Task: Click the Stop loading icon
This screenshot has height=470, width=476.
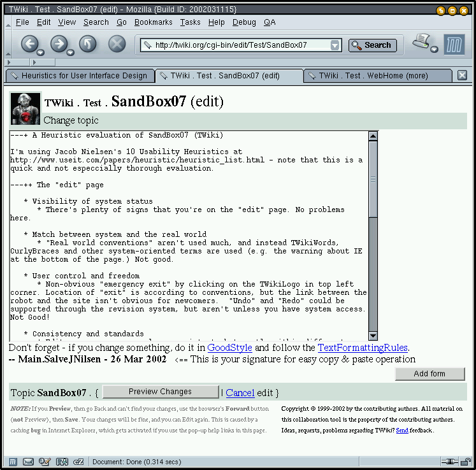Action: pyautogui.click(x=117, y=44)
